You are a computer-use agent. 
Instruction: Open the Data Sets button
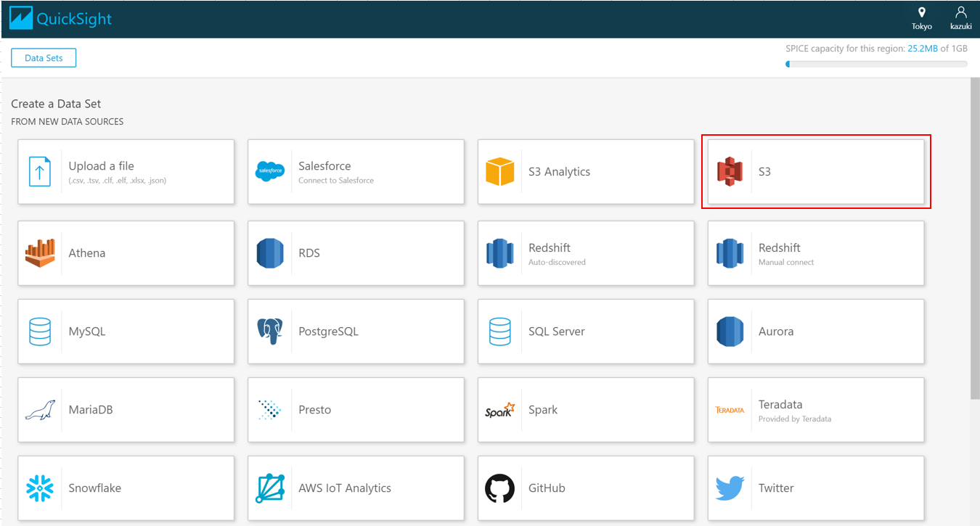point(44,58)
